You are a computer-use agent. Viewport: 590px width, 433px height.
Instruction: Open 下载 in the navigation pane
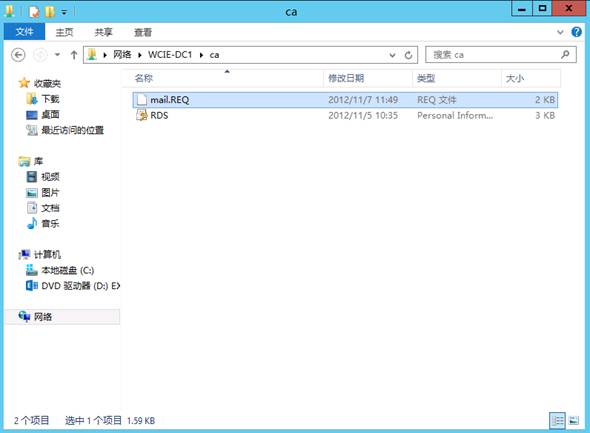tap(50, 99)
